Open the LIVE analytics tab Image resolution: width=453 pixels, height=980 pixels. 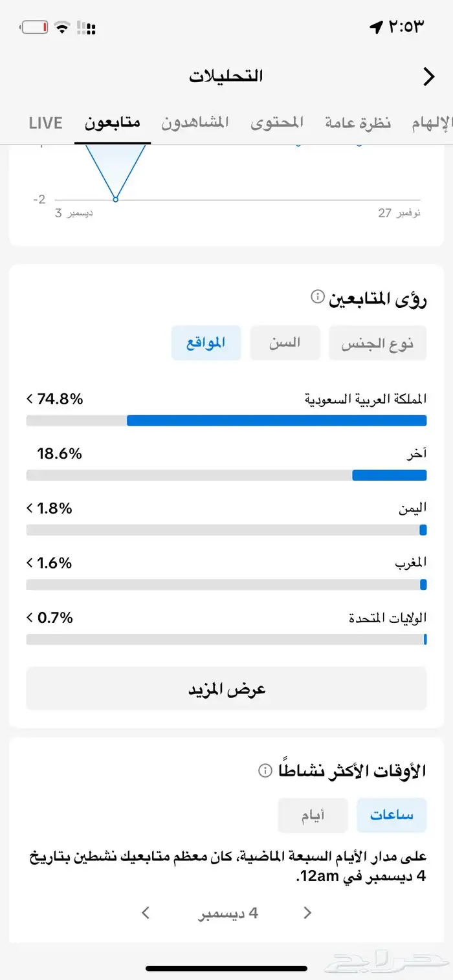[45, 122]
